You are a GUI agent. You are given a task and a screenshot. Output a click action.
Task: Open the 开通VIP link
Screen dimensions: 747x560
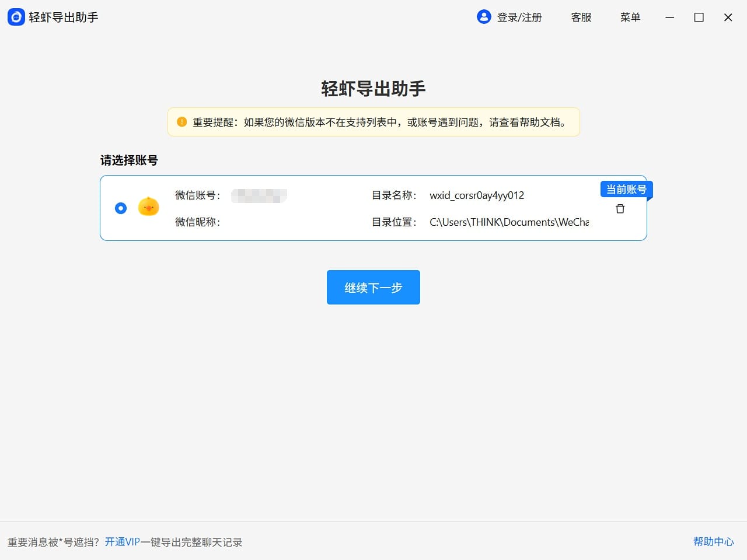pos(123,542)
